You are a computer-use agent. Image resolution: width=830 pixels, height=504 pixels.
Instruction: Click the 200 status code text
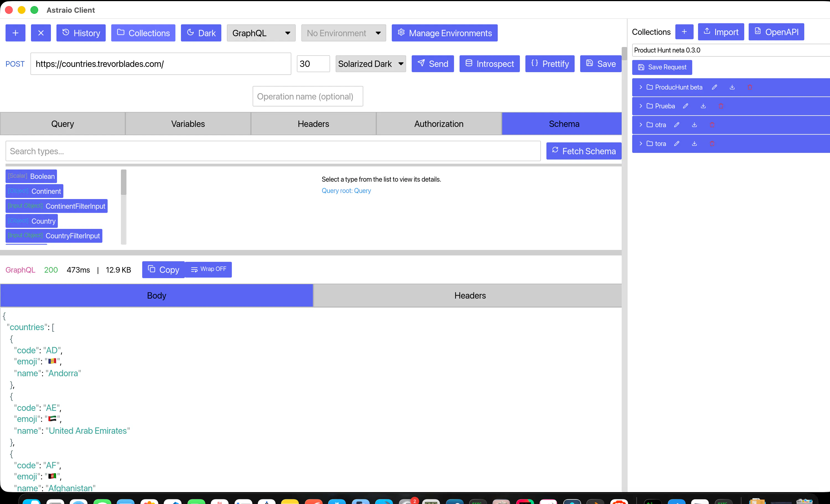point(51,270)
